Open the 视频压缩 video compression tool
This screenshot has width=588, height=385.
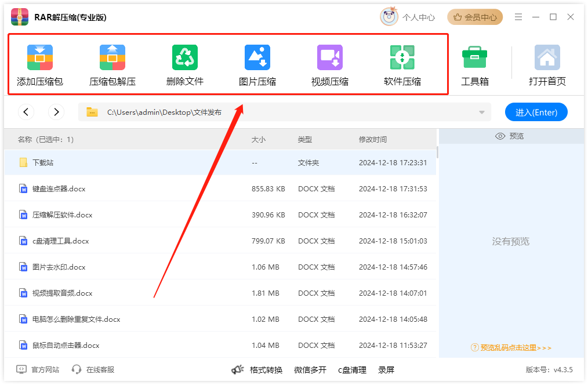pos(330,58)
